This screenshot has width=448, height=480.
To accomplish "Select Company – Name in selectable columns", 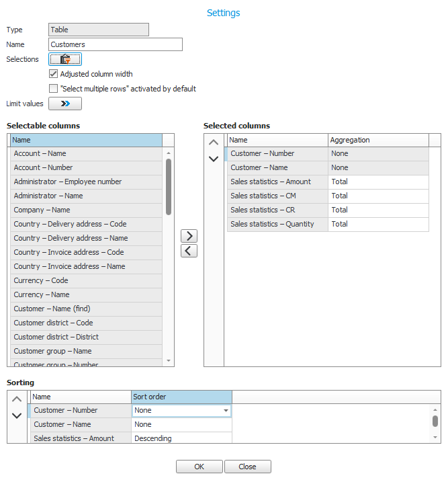I will point(86,210).
